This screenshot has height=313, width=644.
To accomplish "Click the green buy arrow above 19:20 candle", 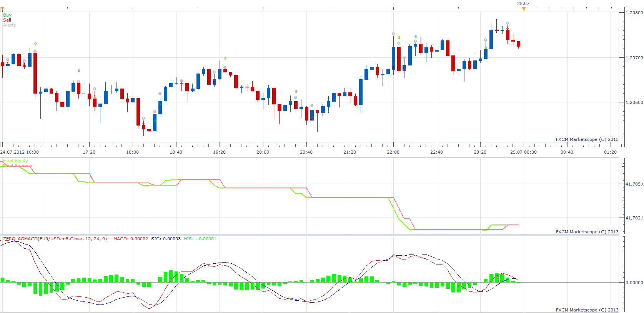I will click(225, 59).
